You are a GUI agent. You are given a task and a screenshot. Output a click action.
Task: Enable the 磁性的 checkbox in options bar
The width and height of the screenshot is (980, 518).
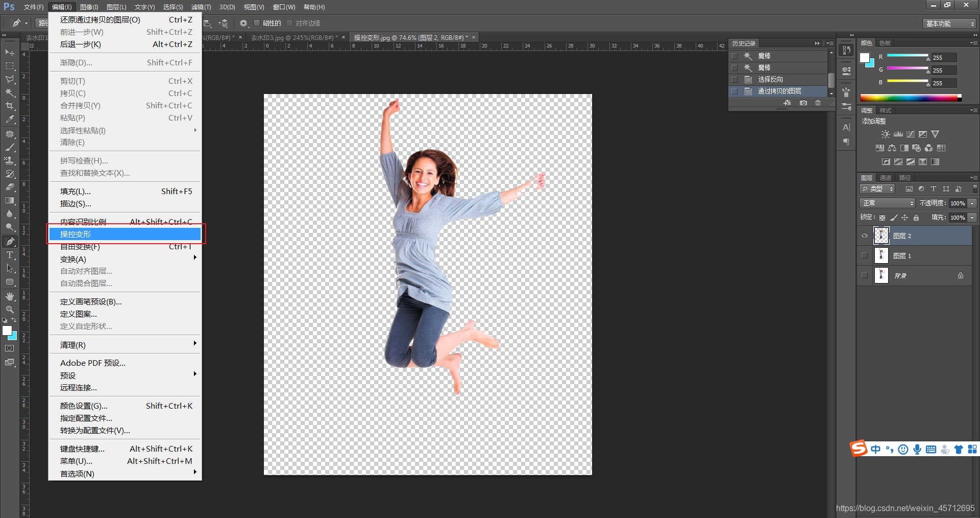coord(257,23)
